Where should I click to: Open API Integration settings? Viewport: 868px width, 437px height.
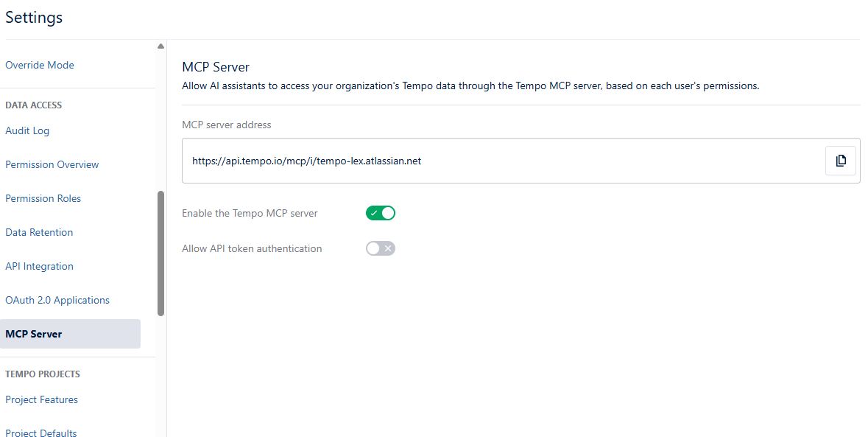tap(39, 267)
